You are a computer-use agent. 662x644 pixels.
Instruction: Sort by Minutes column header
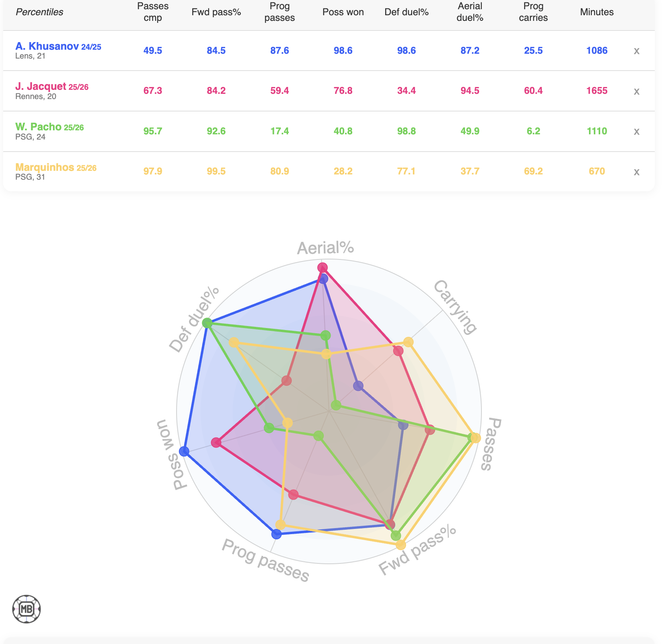597,12
